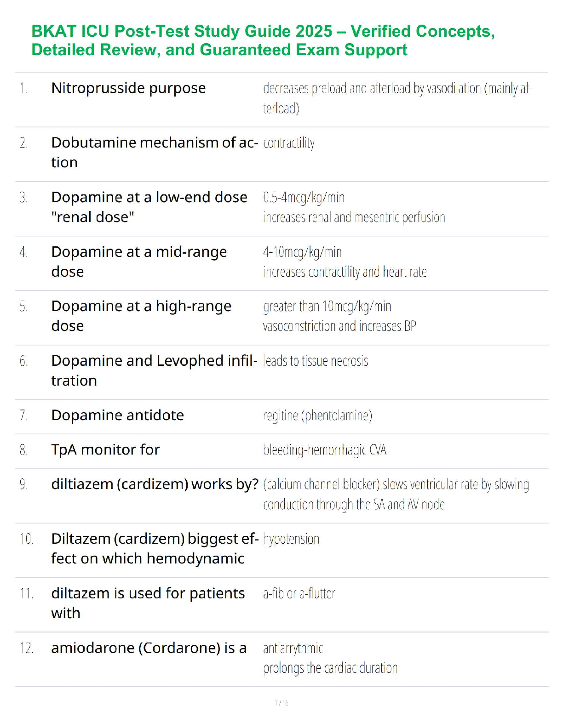Click the green BKAT ICU study guide title
The width and height of the screenshot is (563, 728).
(263, 40)
